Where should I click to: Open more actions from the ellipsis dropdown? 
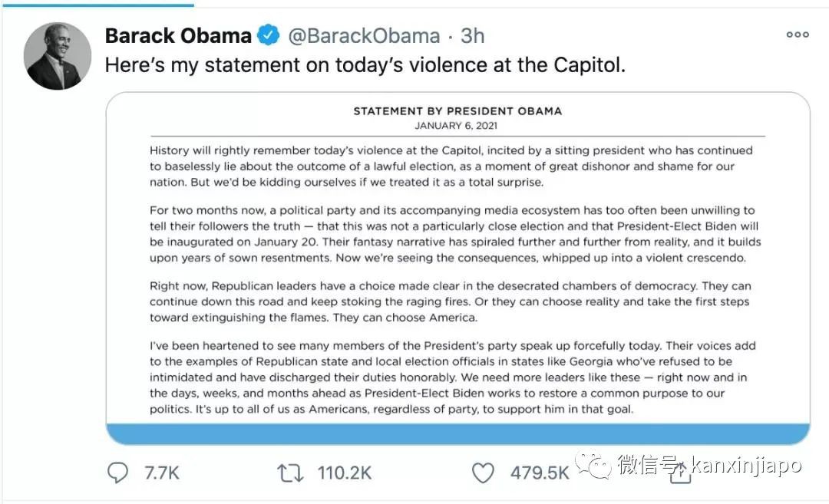click(x=797, y=35)
